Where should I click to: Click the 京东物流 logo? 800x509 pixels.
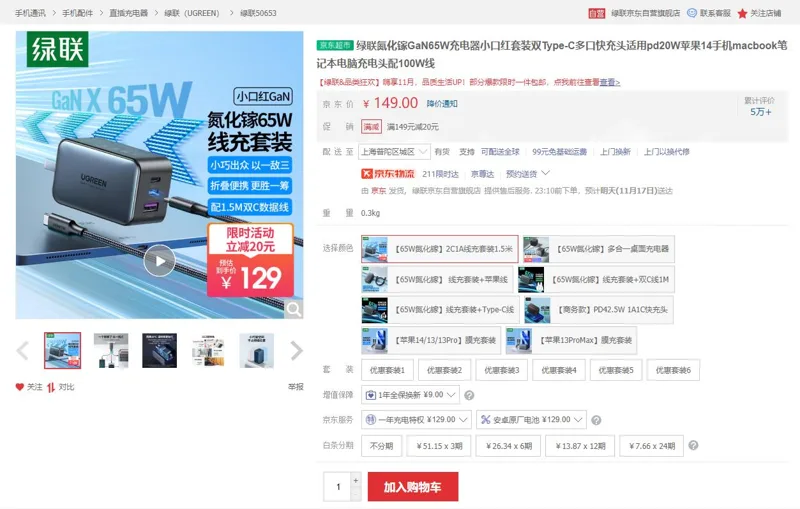click(388, 174)
